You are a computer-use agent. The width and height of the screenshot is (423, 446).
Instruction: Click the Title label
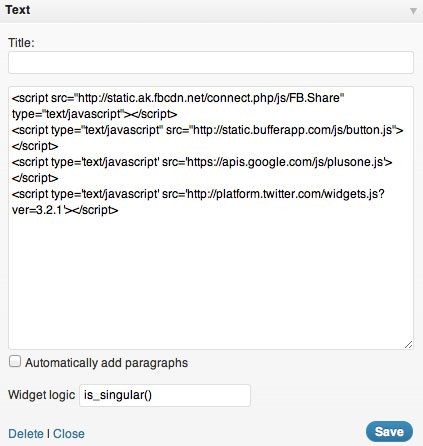click(x=21, y=43)
